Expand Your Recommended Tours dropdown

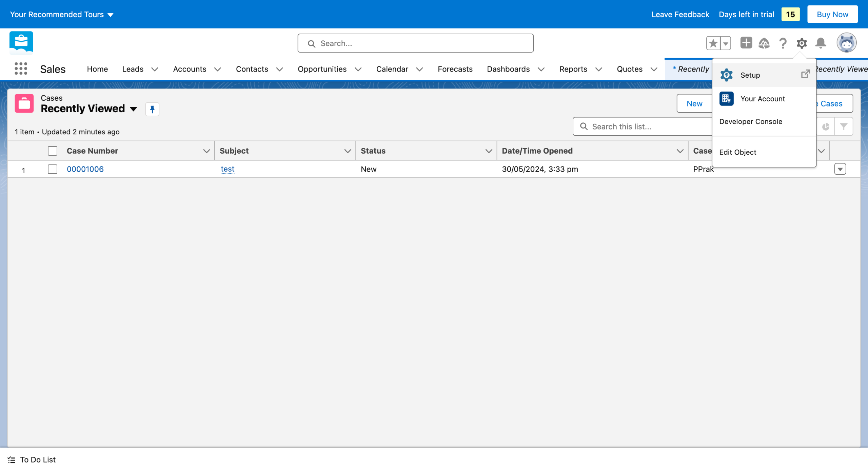pyautogui.click(x=62, y=14)
